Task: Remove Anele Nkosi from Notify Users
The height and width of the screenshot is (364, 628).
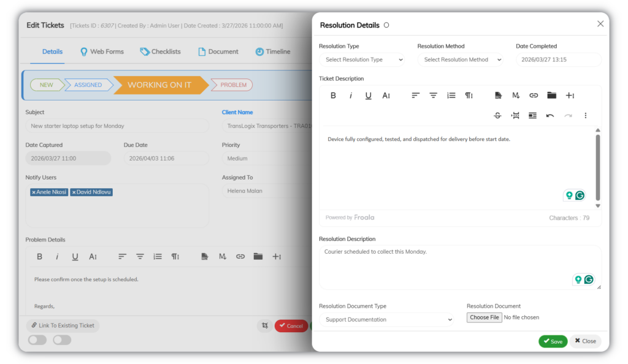Action: [34, 192]
